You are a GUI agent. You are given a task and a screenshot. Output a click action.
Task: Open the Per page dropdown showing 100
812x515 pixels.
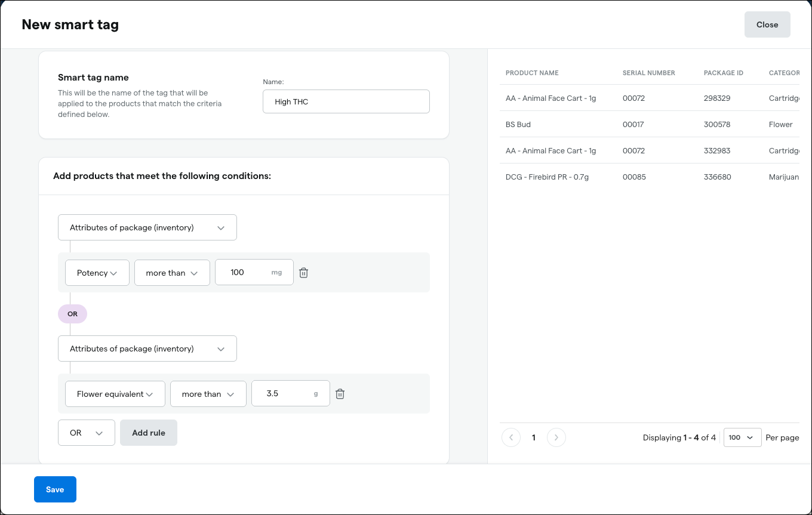coord(742,437)
